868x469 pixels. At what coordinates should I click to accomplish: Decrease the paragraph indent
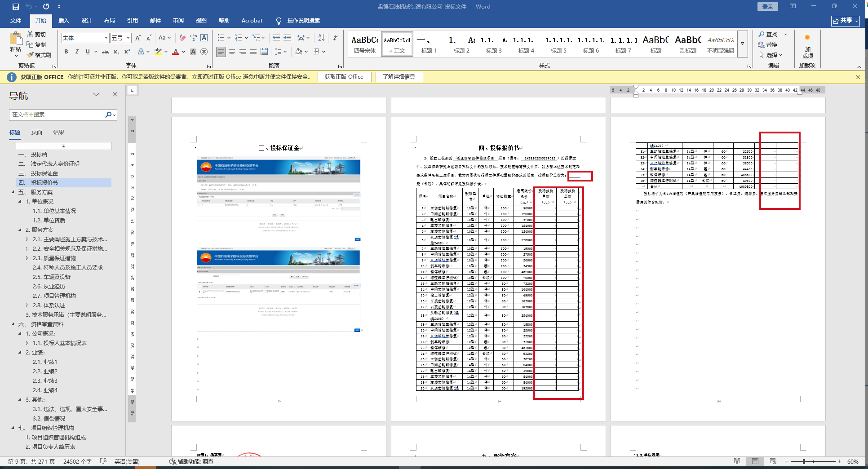[276, 38]
